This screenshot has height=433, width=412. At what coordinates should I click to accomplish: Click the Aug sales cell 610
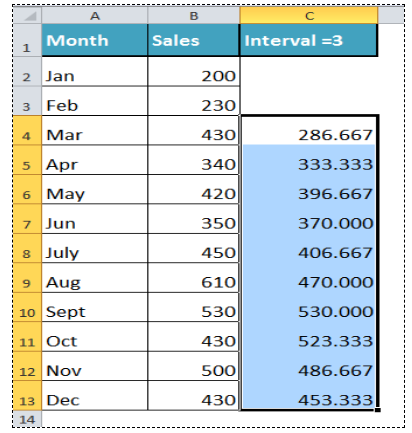pos(194,278)
